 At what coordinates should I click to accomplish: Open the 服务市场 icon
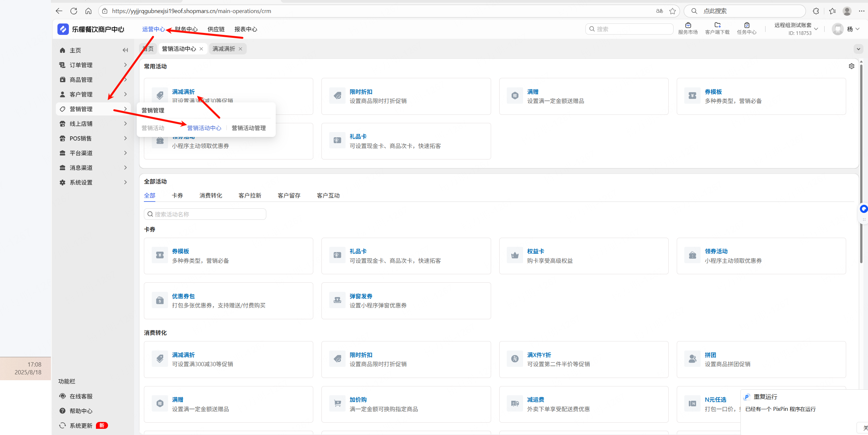click(x=688, y=25)
